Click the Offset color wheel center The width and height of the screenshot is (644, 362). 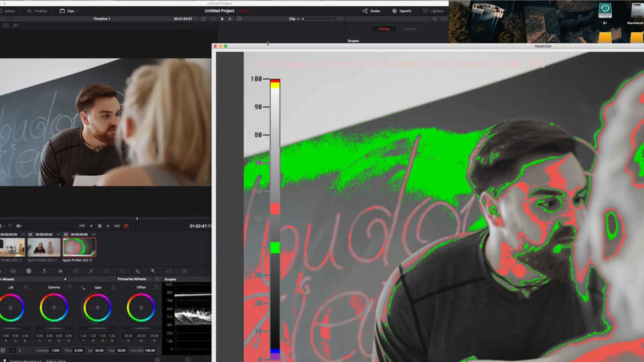pos(141,308)
